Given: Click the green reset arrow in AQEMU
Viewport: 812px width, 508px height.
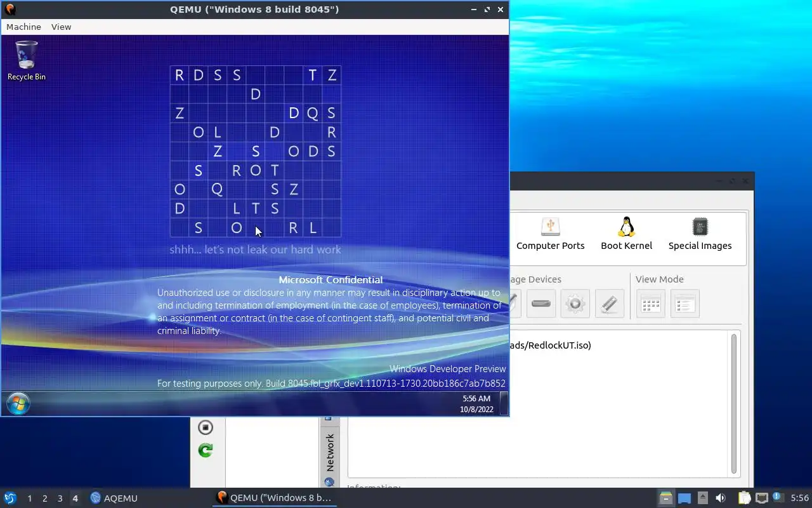Looking at the screenshot, I should 206,450.
